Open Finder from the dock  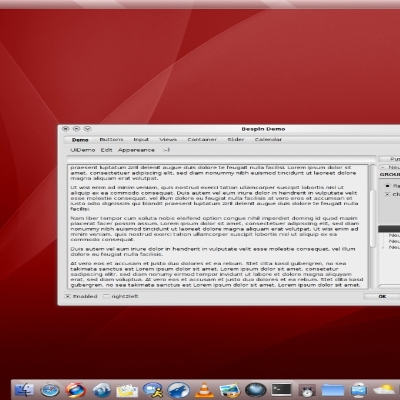[x=24, y=390]
